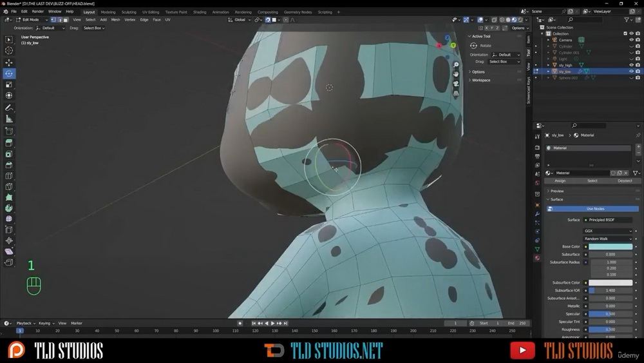The height and width of the screenshot is (363, 644).
Task: Disable render for Sphere.003 camera icon
Action: [638, 78]
